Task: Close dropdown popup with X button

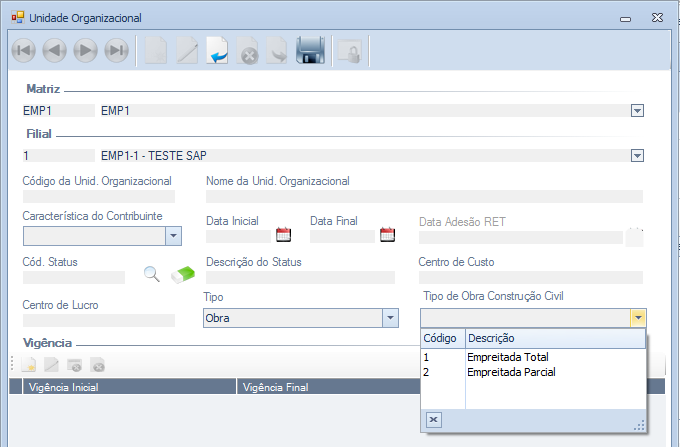Action: (434, 420)
